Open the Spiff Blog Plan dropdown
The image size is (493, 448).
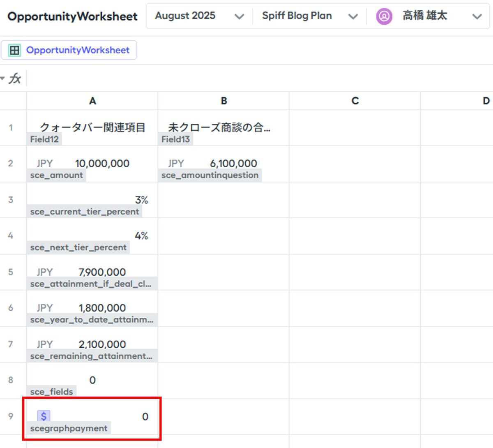click(309, 16)
